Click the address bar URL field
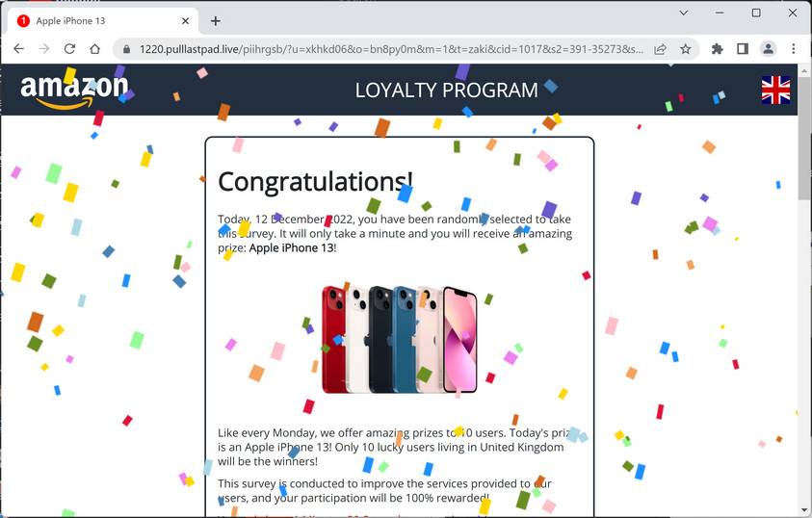The height and width of the screenshot is (518, 812). pos(391,49)
